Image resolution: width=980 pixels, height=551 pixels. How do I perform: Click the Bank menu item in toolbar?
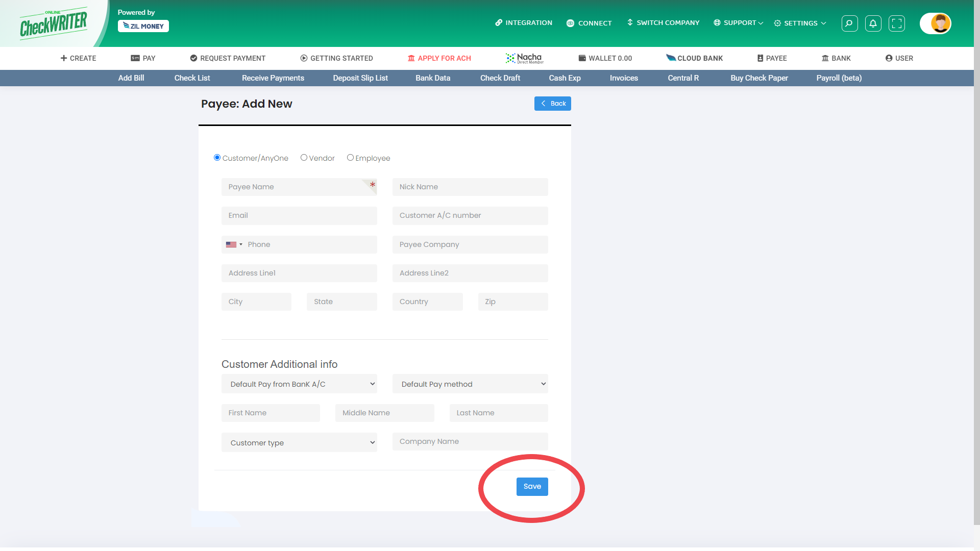837,58
